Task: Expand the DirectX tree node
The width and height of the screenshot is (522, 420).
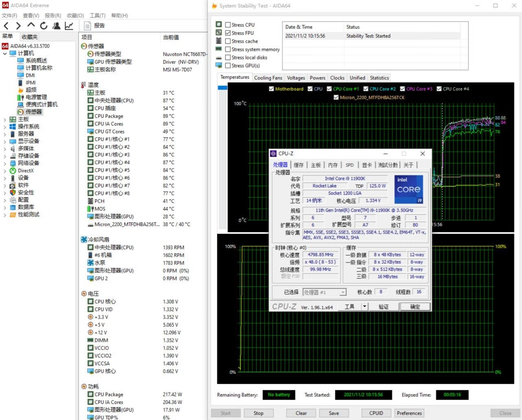Action: 4,171
